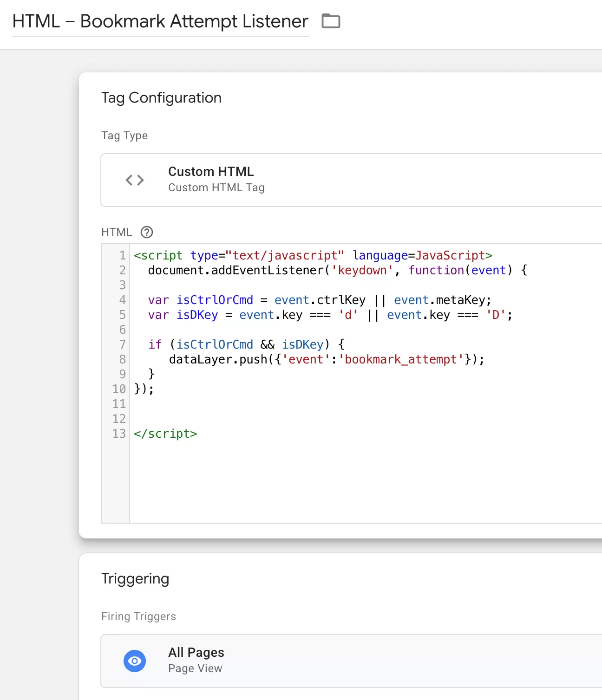
Task: Open the All Pages firing trigger
Action: pos(352,661)
